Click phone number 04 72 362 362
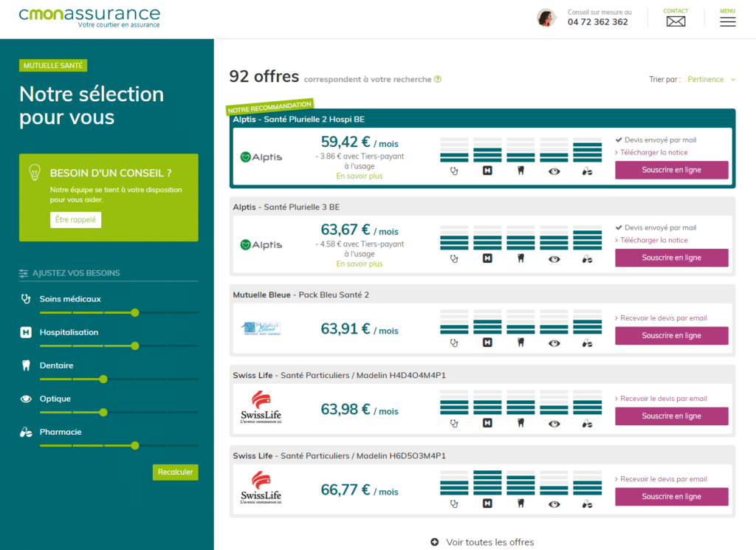Viewport: 756px width, 550px height. click(x=597, y=22)
